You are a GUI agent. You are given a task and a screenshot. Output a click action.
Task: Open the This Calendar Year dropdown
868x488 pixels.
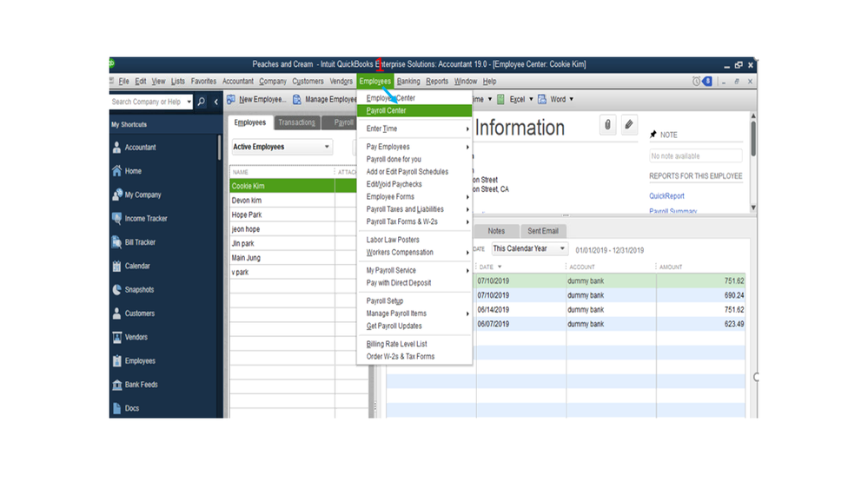pyautogui.click(x=530, y=249)
